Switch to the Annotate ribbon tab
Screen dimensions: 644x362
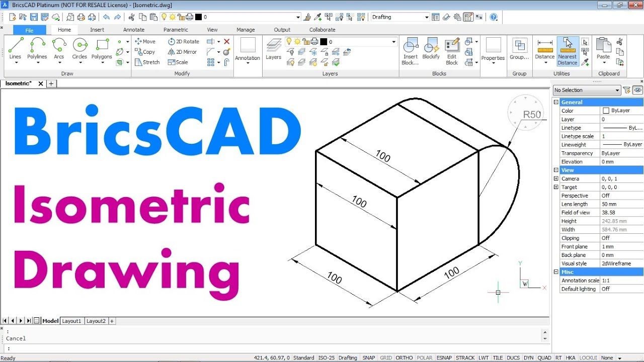(134, 30)
